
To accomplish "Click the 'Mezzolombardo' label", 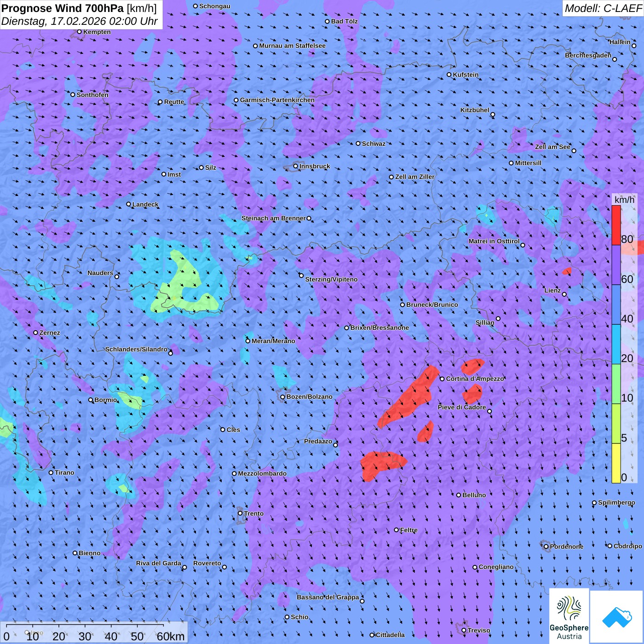I will pos(262,473).
